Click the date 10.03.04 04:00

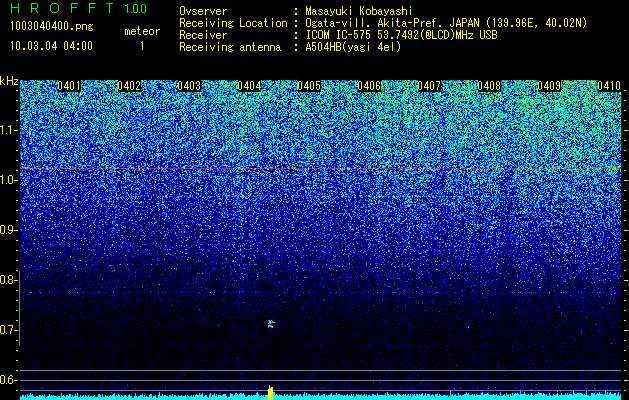(51, 46)
